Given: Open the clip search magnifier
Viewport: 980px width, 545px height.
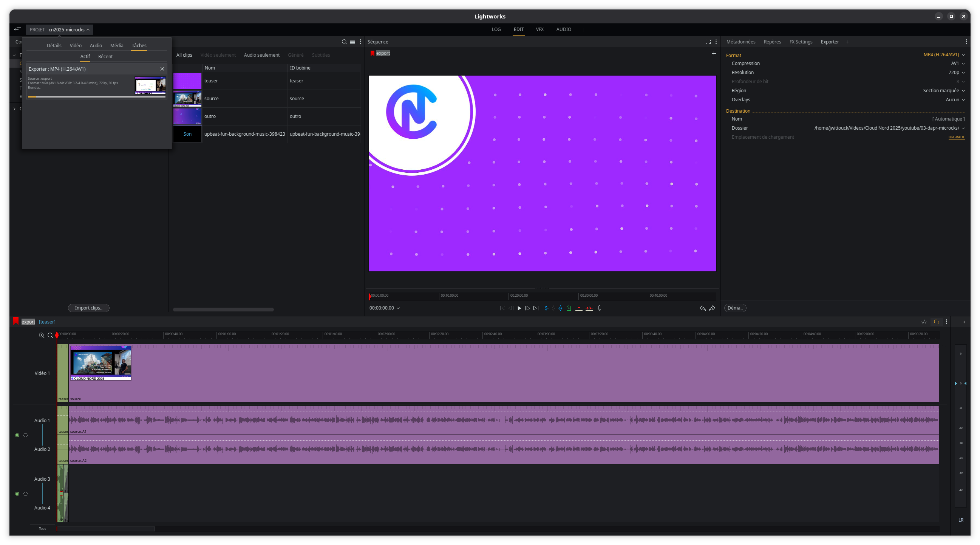Looking at the screenshot, I should pos(344,42).
